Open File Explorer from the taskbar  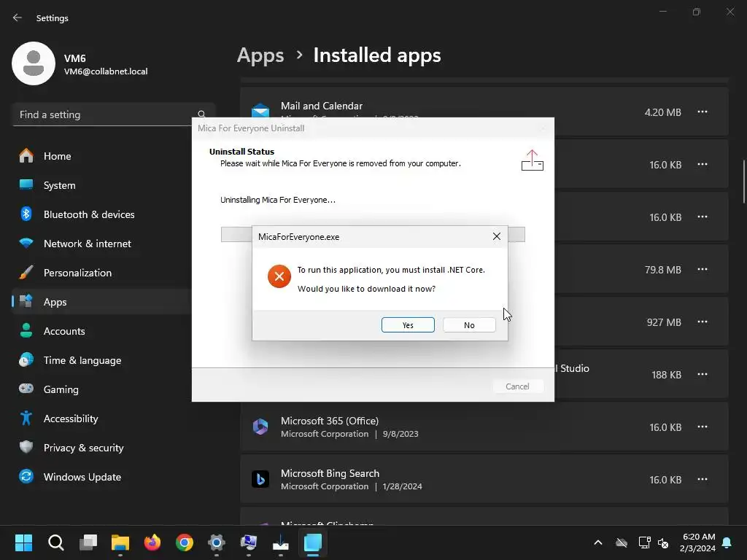pyautogui.click(x=120, y=542)
